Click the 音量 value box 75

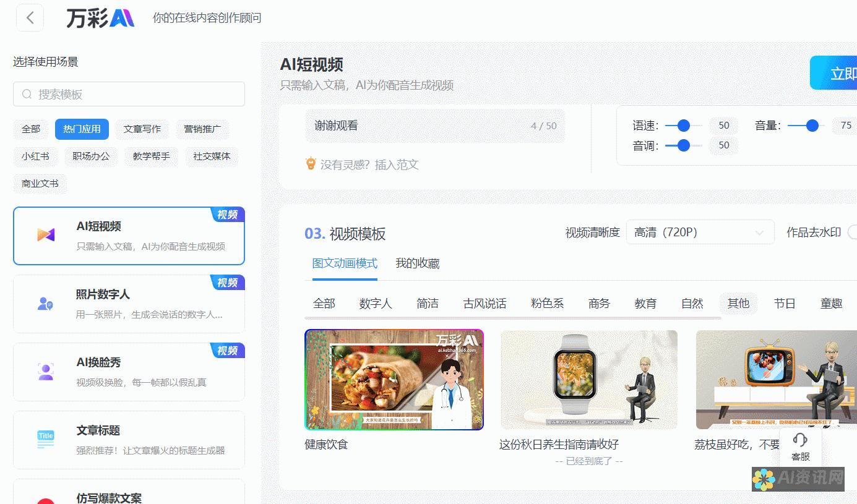[x=846, y=126]
